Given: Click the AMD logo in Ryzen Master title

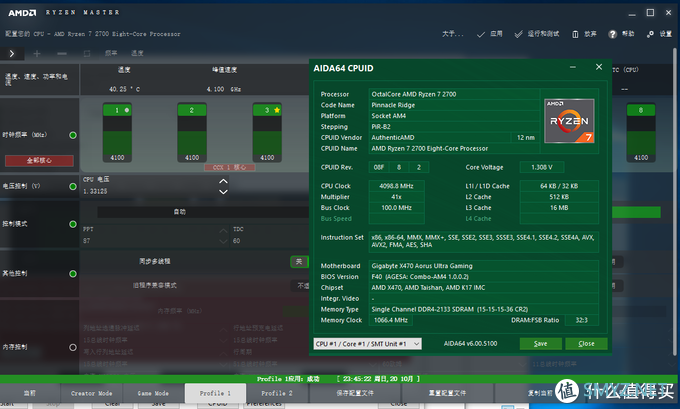Looking at the screenshot, I should click(x=22, y=13).
